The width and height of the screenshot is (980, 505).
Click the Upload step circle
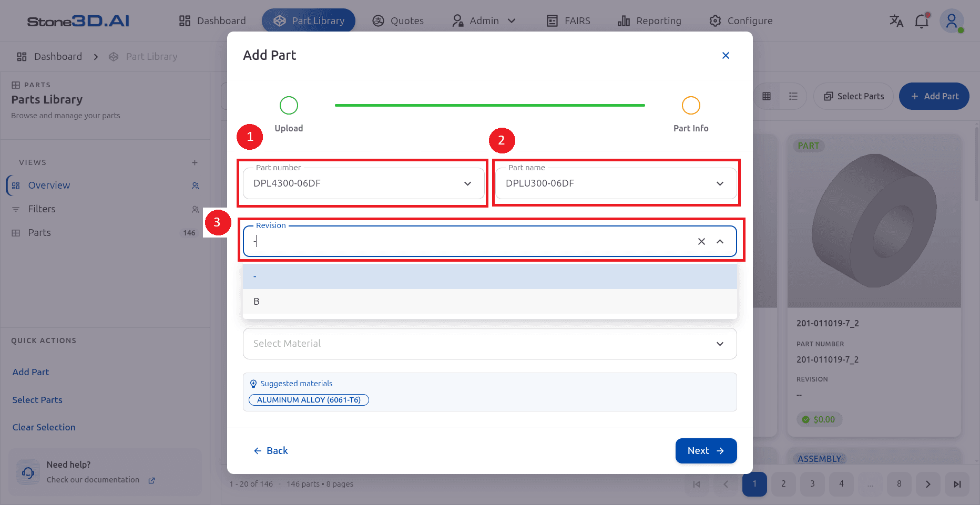pyautogui.click(x=289, y=105)
